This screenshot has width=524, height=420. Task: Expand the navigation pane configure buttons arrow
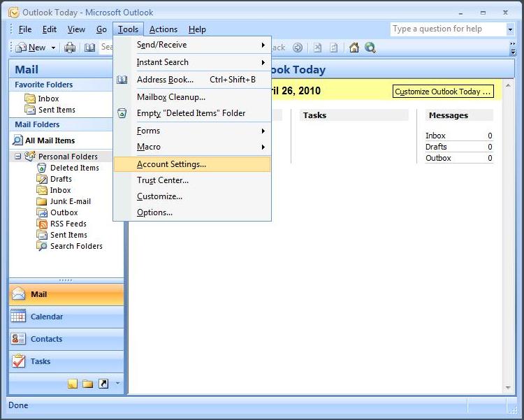117,383
